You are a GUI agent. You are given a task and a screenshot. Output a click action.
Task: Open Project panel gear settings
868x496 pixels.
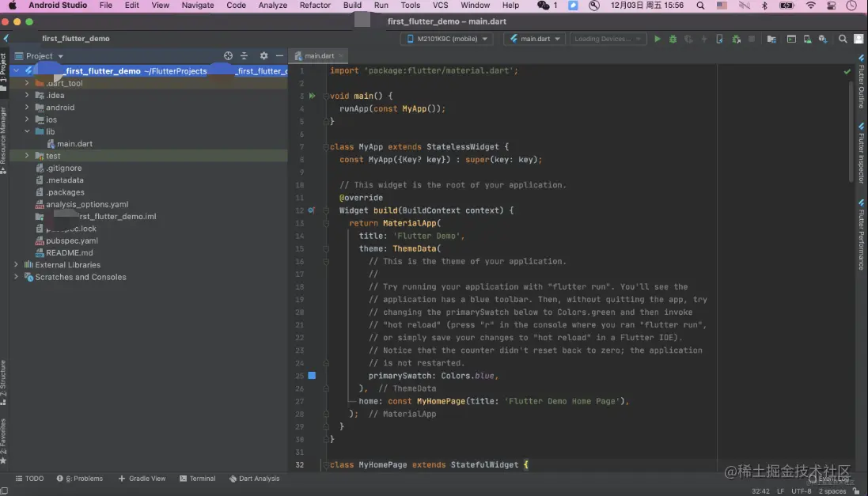263,56
